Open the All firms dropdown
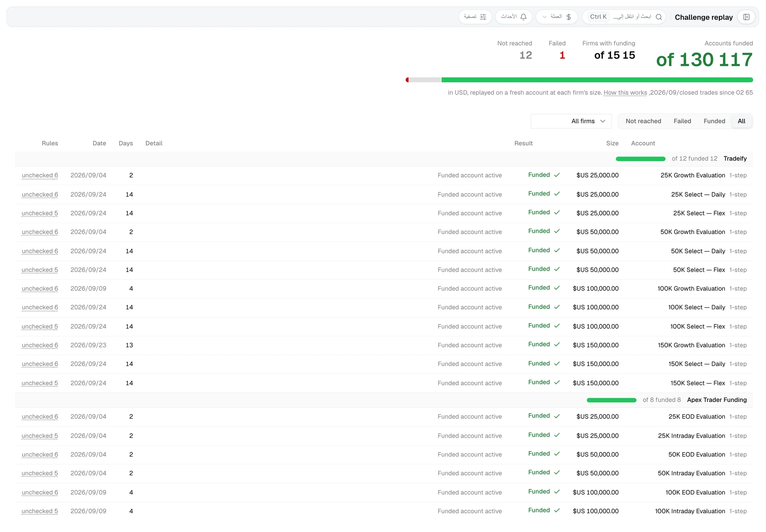This screenshot has height=532, width=766. (x=571, y=121)
